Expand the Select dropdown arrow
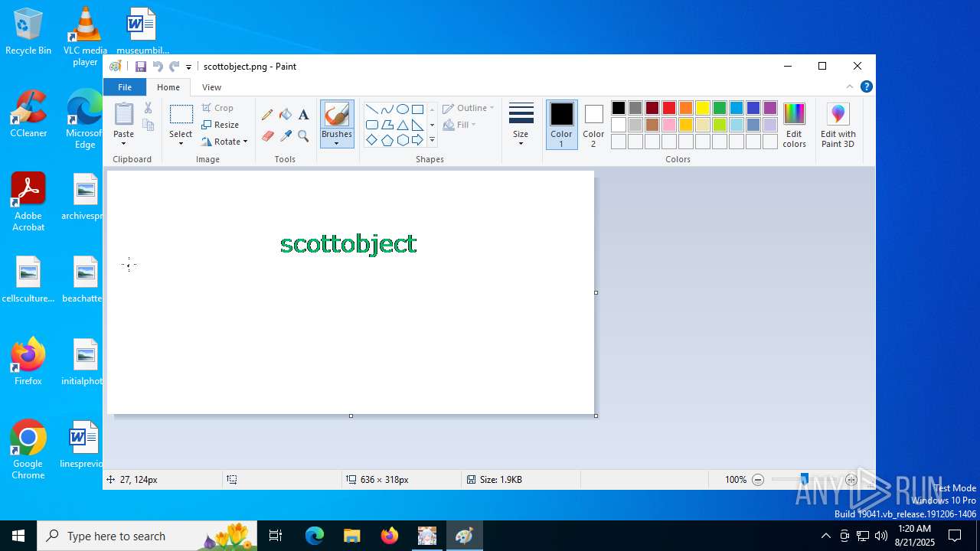The width and height of the screenshot is (980, 551). tap(181, 143)
